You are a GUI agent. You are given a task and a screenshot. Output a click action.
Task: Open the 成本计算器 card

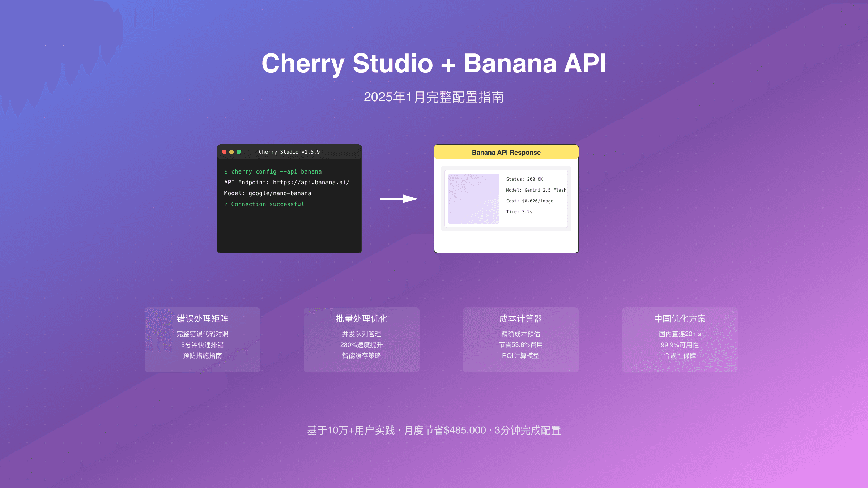520,339
